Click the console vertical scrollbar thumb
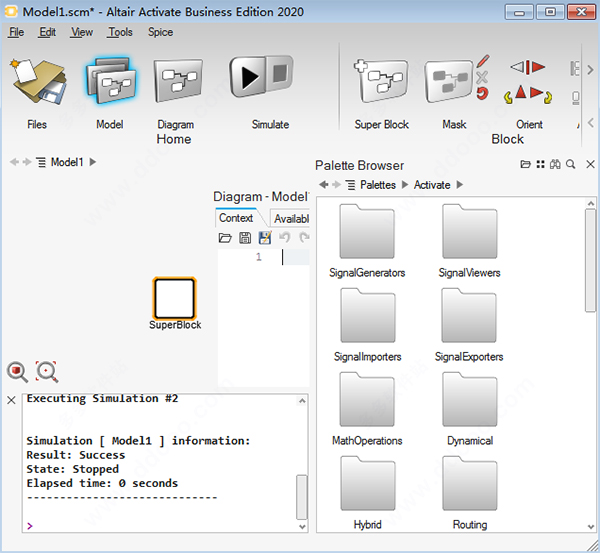 pos(302,497)
